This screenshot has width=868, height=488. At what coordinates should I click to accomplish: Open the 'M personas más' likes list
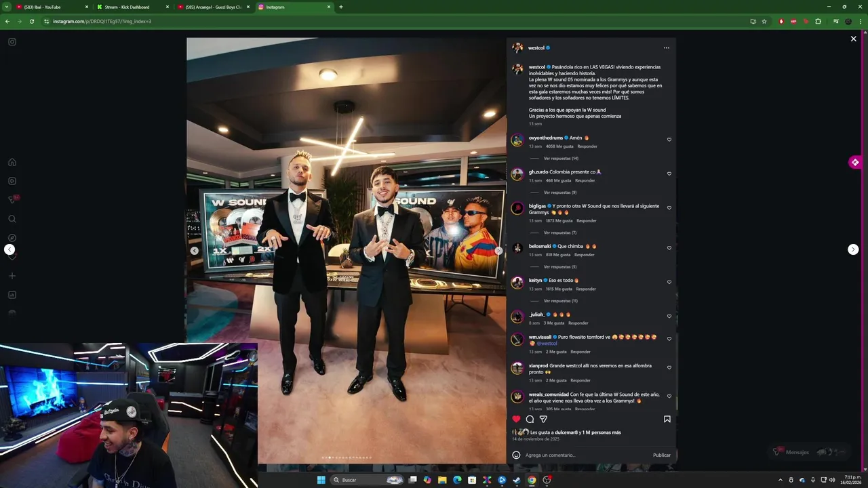point(600,432)
